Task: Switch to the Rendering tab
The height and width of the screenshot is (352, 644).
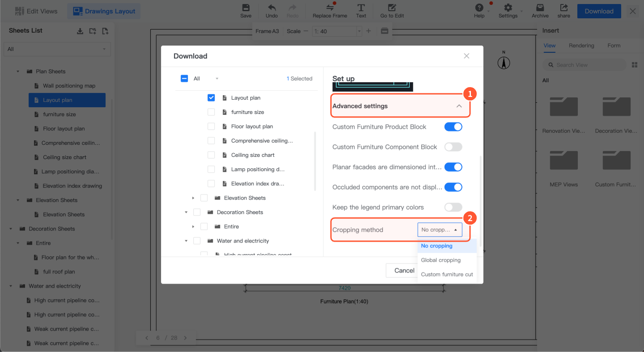Action: tap(581, 46)
